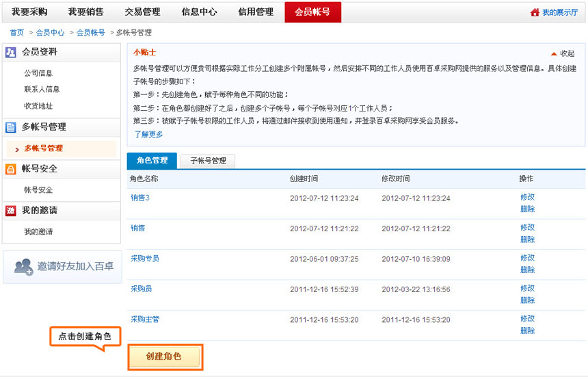
Task: Click the 多帐号管理 document icon
Action: 11,127
